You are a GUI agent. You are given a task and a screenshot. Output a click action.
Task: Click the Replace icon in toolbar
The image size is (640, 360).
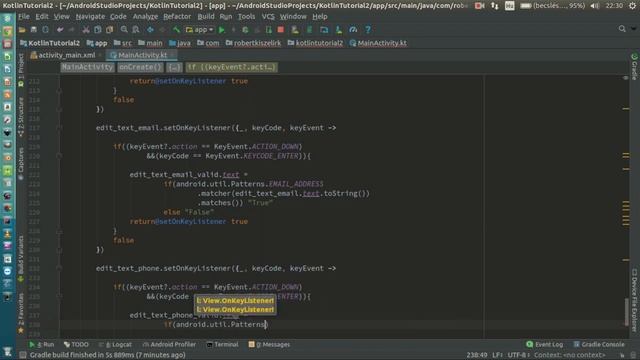(136, 30)
